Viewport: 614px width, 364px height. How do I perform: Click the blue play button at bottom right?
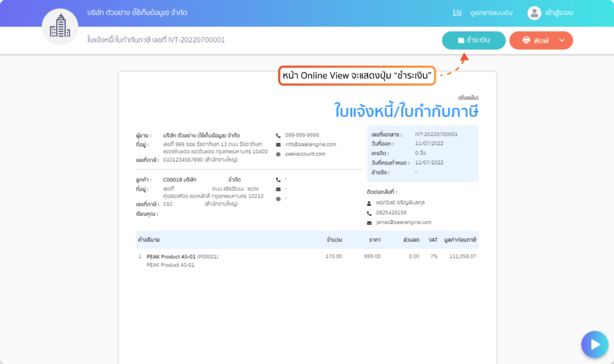point(594,344)
